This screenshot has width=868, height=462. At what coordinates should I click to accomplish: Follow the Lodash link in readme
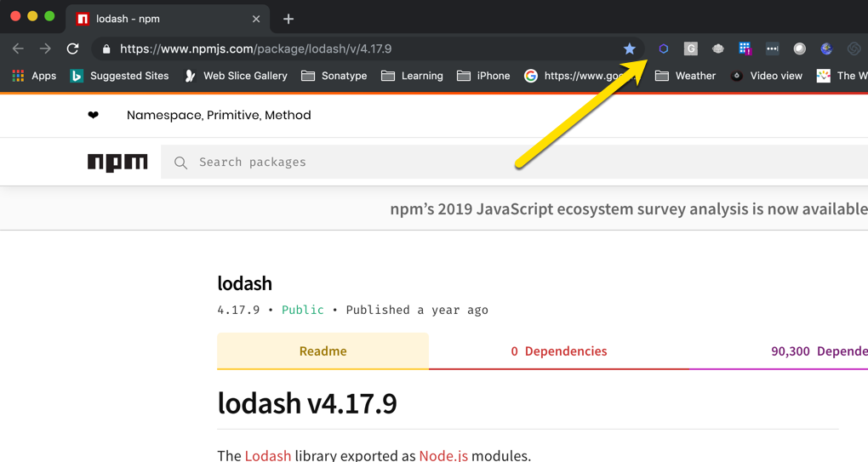click(x=268, y=455)
